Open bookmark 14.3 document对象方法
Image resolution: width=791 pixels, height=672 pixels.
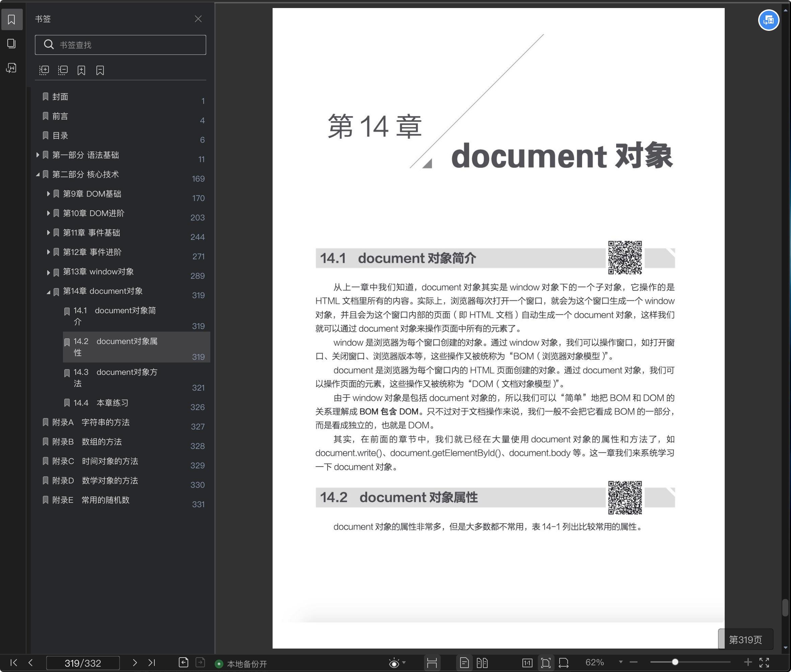136,378
